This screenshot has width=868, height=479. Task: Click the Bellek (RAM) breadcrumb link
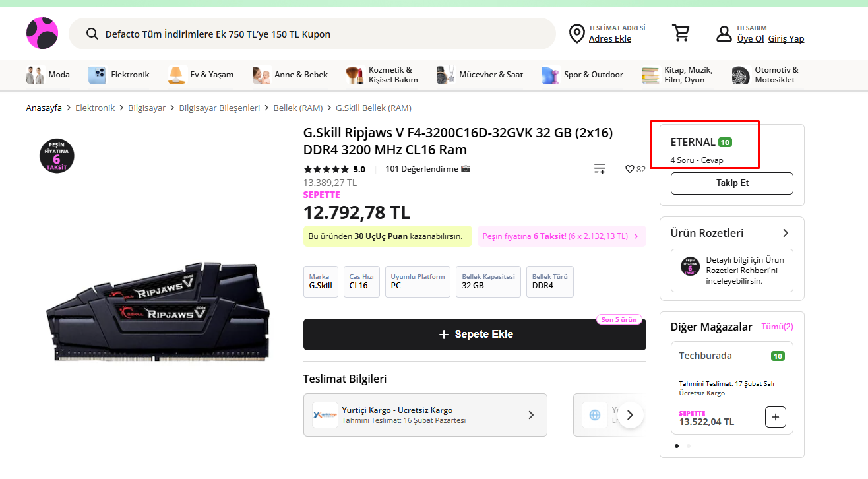click(298, 108)
